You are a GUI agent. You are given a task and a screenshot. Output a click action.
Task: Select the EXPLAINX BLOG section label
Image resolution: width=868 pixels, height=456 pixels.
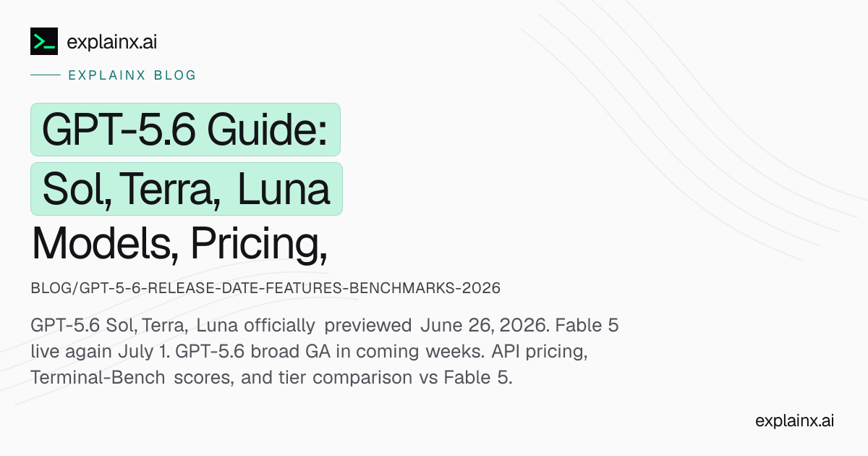coord(132,75)
